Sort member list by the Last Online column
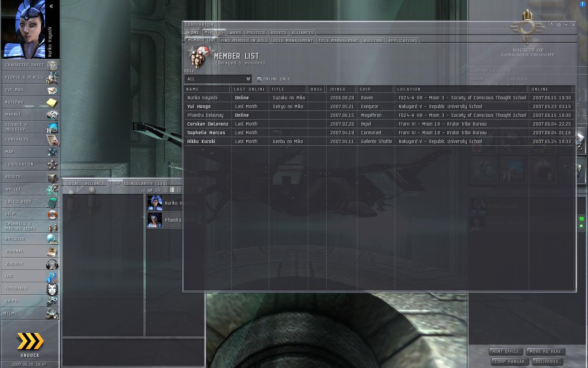Screen dimensions: 588x368 (249, 89)
